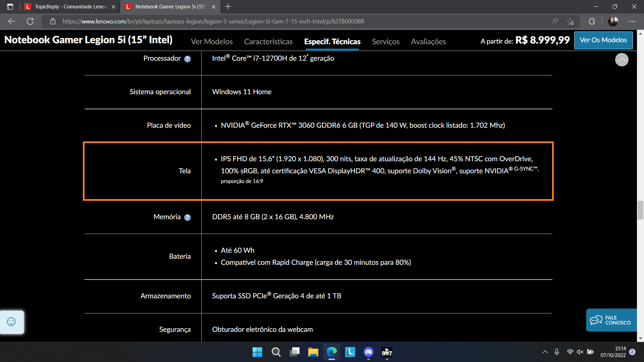Click the Segurança row label

pyautogui.click(x=175, y=329)
